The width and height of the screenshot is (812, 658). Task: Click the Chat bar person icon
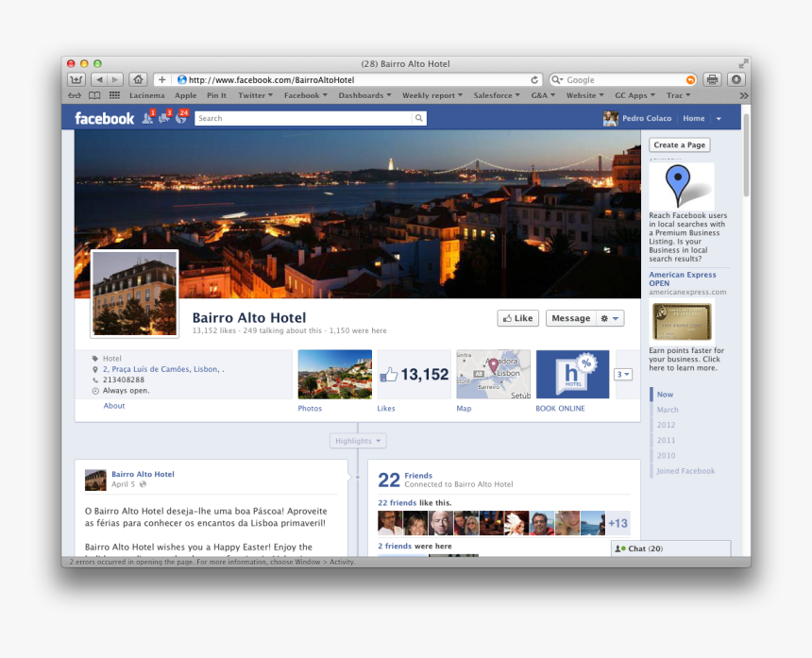point(620,548)
